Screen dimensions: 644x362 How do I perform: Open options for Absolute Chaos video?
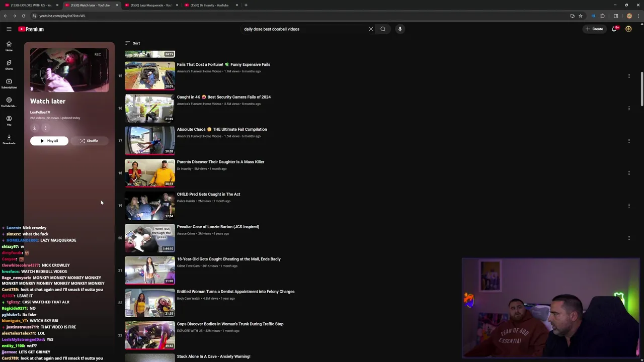(x=629, y=141)
